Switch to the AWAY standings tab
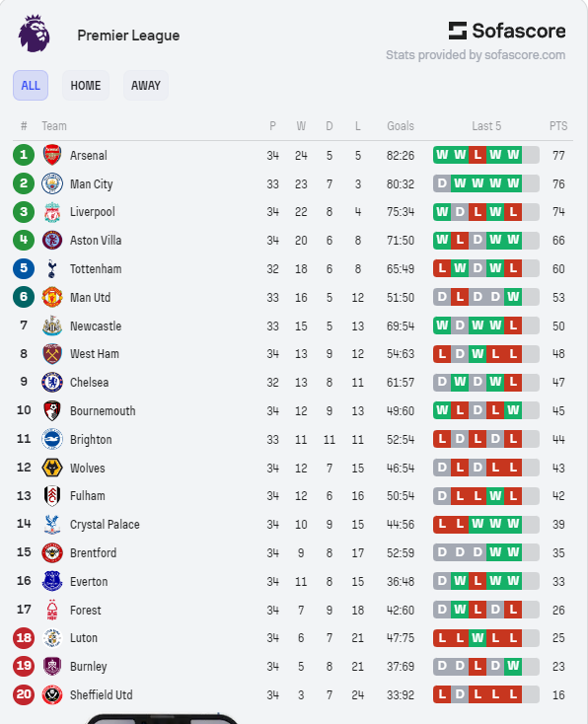 point(145,86)
